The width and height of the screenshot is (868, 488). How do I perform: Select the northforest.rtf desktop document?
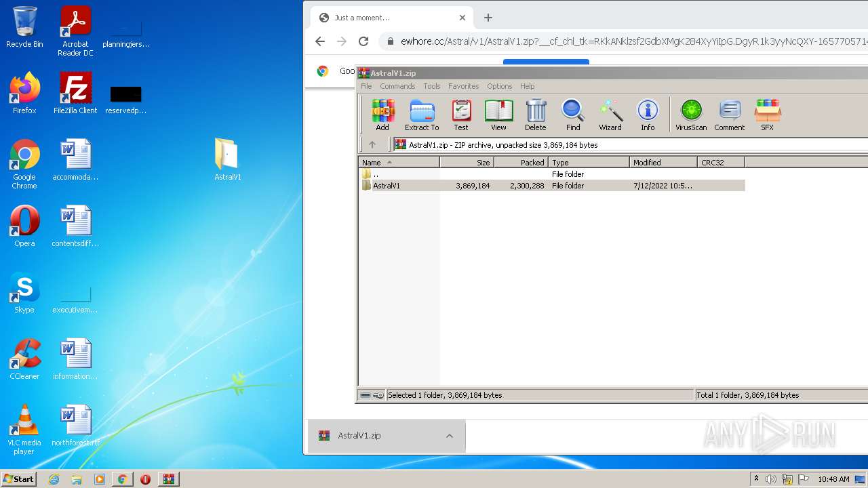pyautogui.click(x=75, y=426)
